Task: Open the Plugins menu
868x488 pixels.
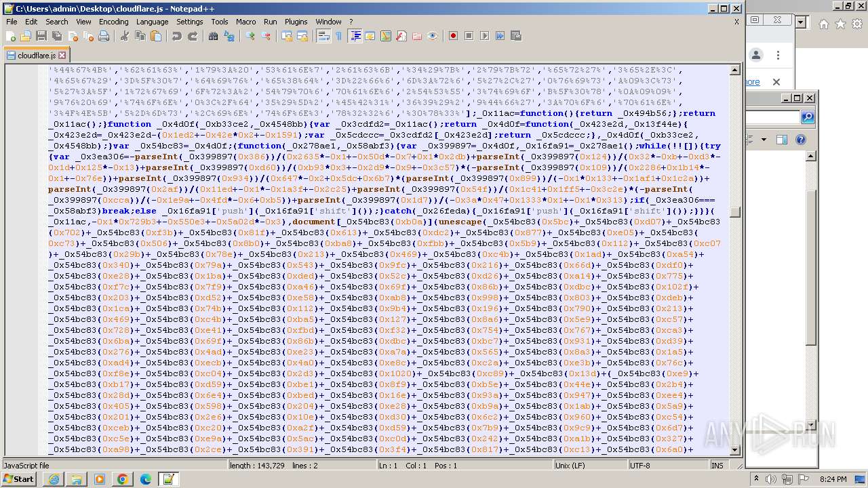Action: (x=296, y=22)
